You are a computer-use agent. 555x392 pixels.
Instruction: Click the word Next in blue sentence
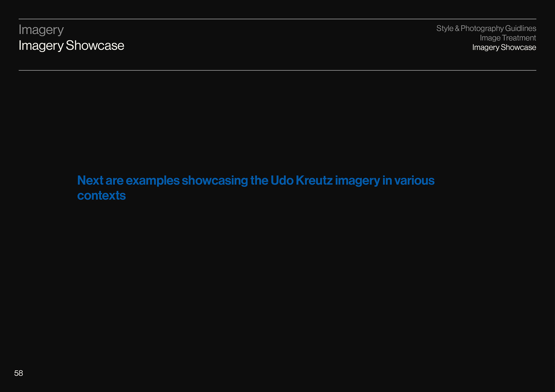[90, 181]
